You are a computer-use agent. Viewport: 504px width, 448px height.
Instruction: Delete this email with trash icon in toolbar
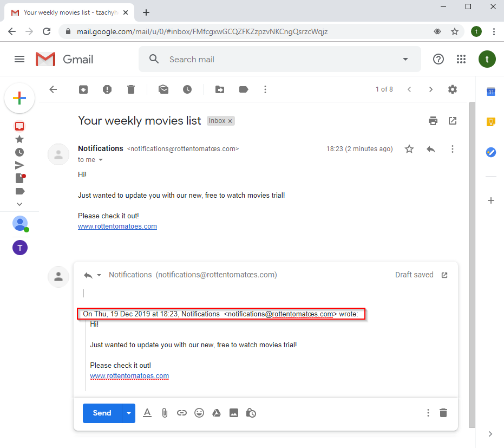pos(131,89)
